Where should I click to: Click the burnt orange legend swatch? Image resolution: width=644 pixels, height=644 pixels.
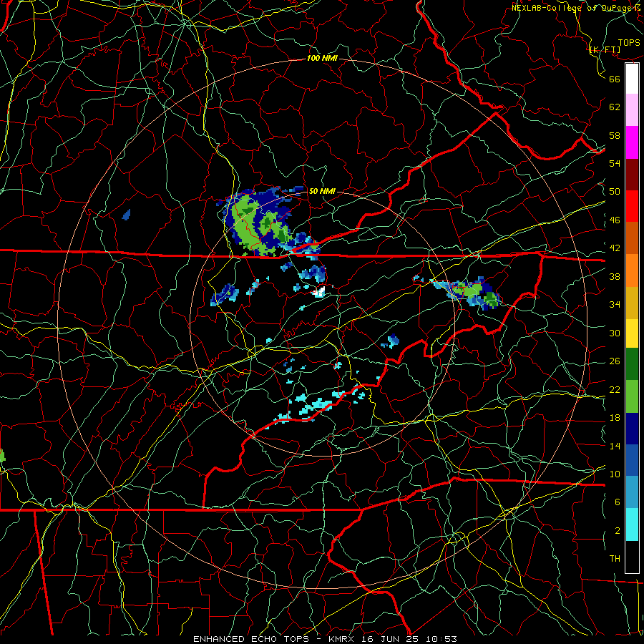[632, 238]
